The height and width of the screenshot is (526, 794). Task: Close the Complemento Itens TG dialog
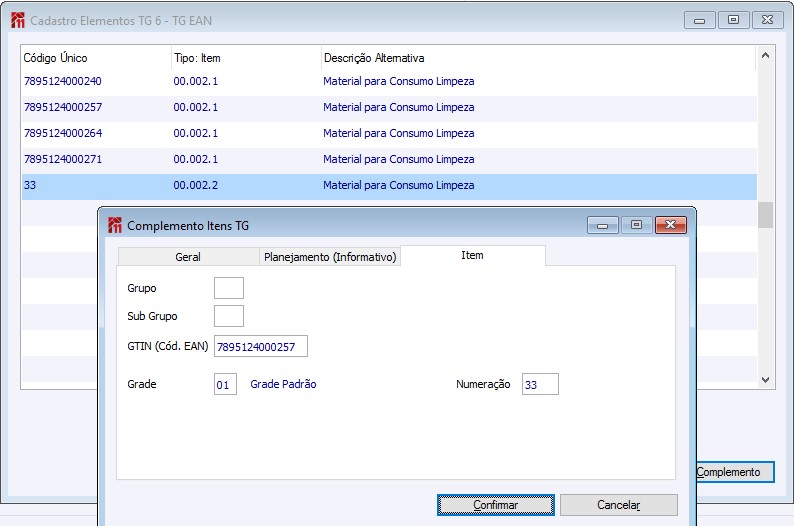(x=670, y=225)
